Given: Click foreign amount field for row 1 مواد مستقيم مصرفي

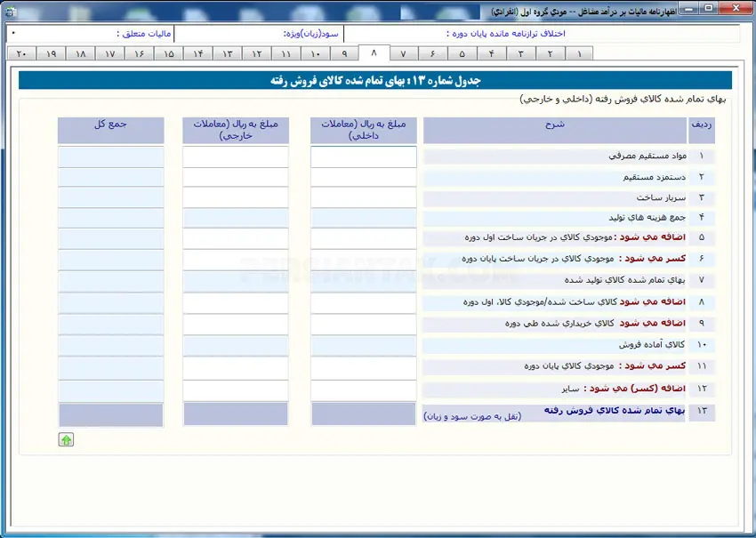Looking at the screenshot, I should coord(236,157).
